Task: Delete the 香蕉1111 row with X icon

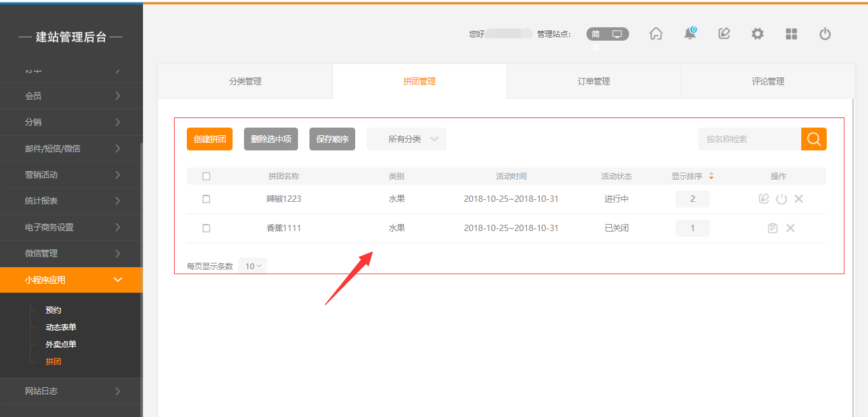Action: pyautogui.click(x=790, y=228)
